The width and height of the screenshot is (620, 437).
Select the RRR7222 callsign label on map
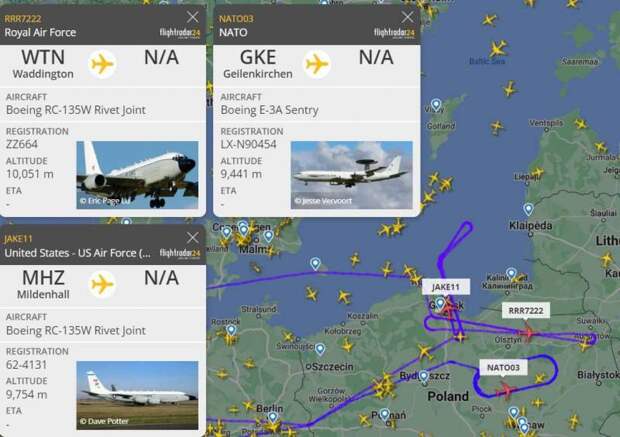[x=525, y=310]
